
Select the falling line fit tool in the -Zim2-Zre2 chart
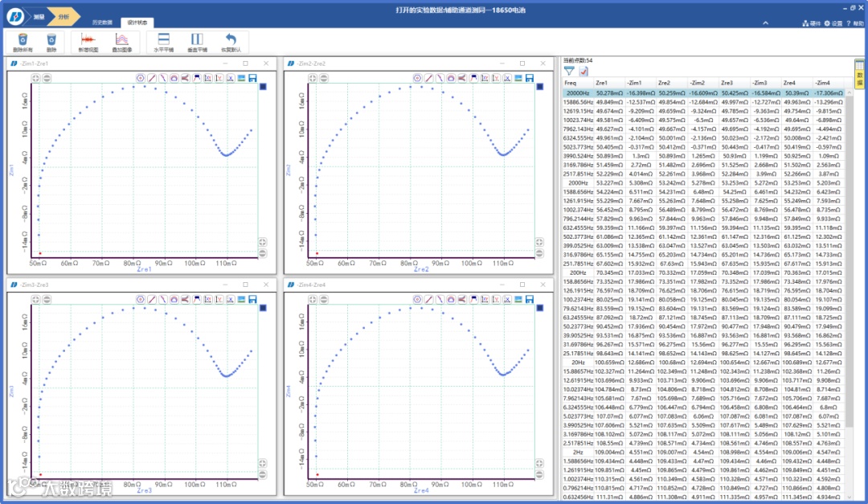(440, 78)
